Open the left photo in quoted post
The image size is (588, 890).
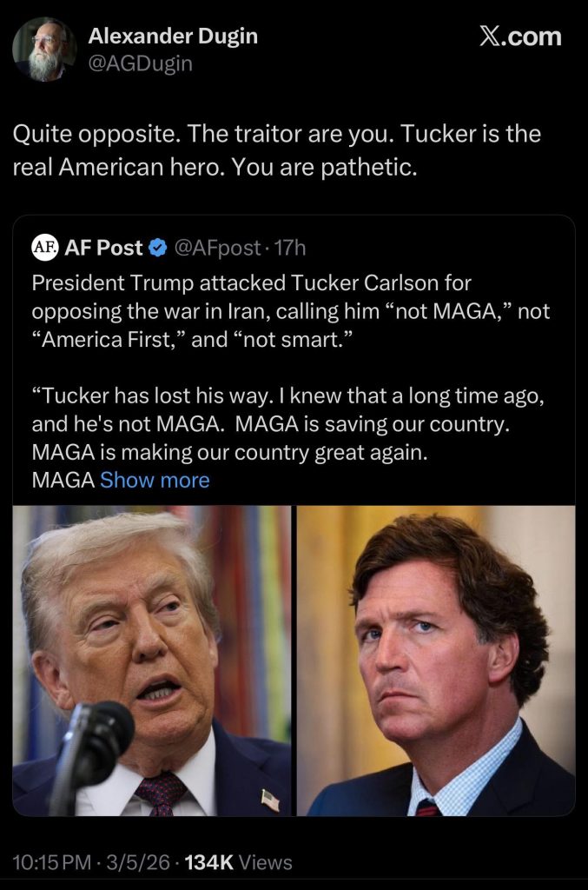(152, 661)
